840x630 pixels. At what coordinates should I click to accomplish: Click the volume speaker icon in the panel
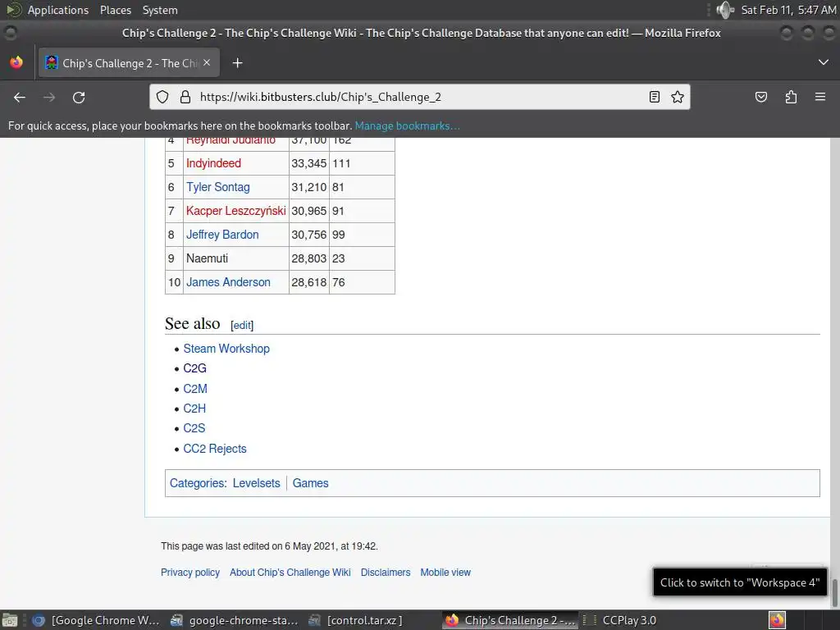point(725,10)
